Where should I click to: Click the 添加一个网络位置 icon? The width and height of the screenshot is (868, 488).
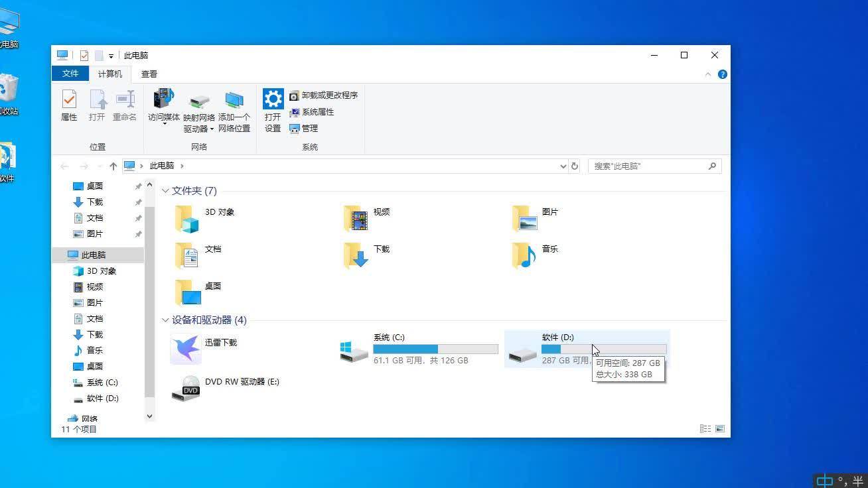[234, 106]
